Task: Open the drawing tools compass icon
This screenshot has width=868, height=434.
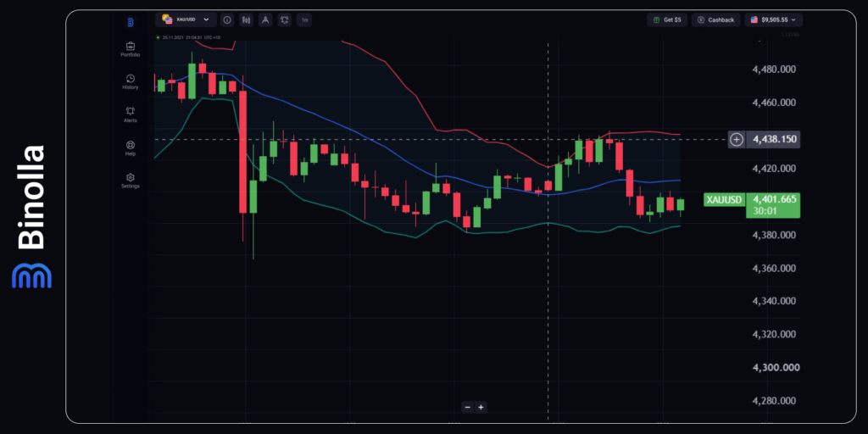Action: pyautogui.click(x=265, y=20)
